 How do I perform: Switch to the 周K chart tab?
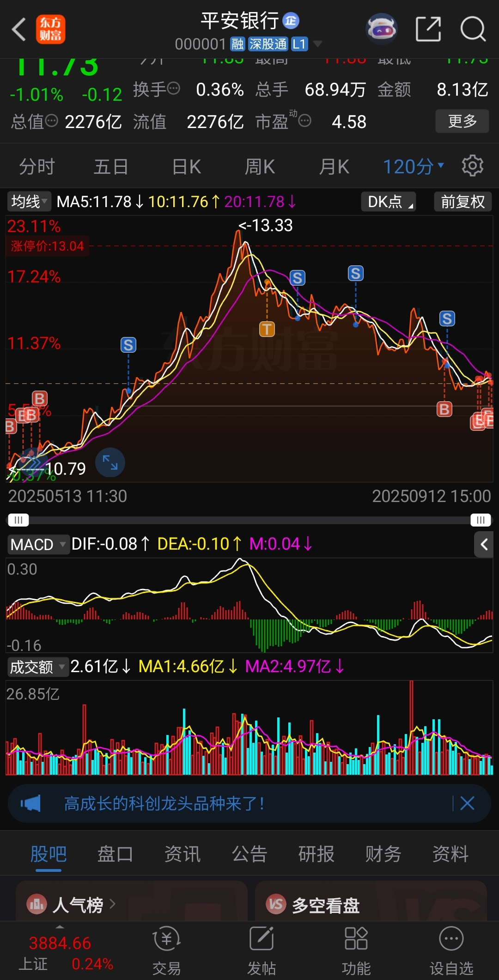click(260, 166)
